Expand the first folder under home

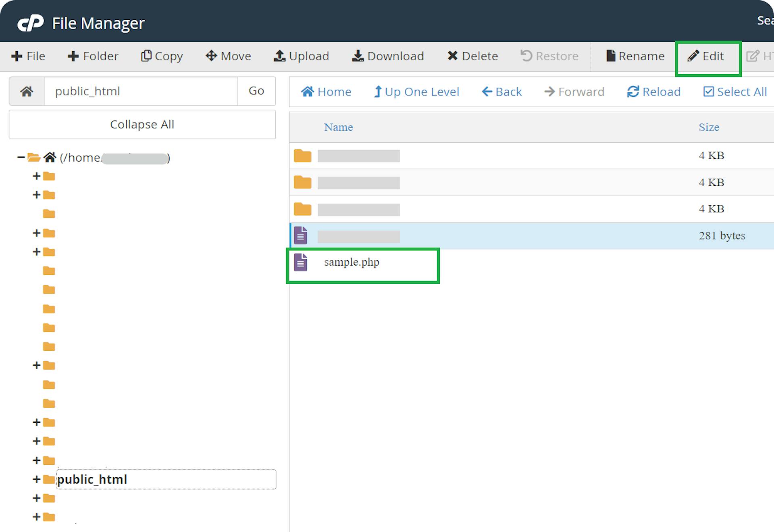pos(37,176)
